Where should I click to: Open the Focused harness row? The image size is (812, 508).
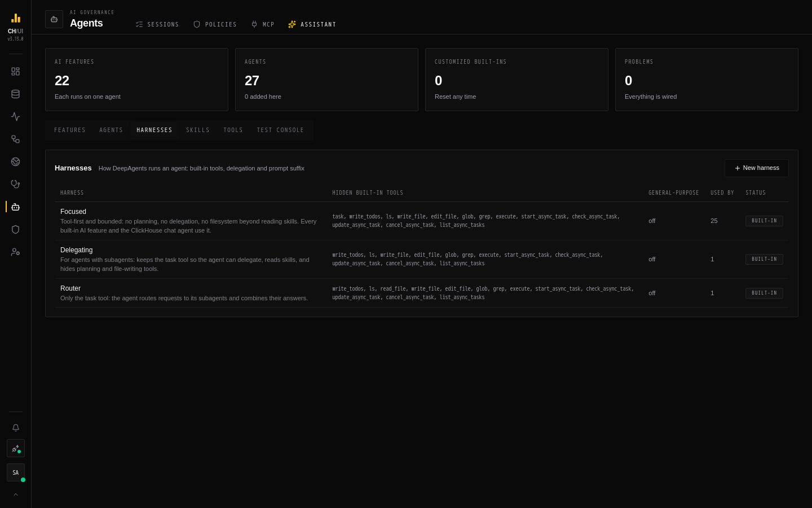(422, 221)
